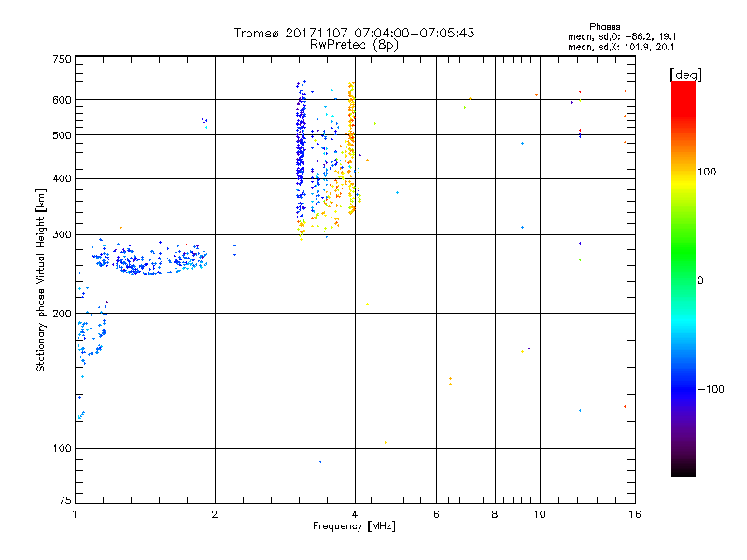Select the 'RwPretec (8p)' subtitle text
This screenshot has width=747, height=560.
(354, 45)
